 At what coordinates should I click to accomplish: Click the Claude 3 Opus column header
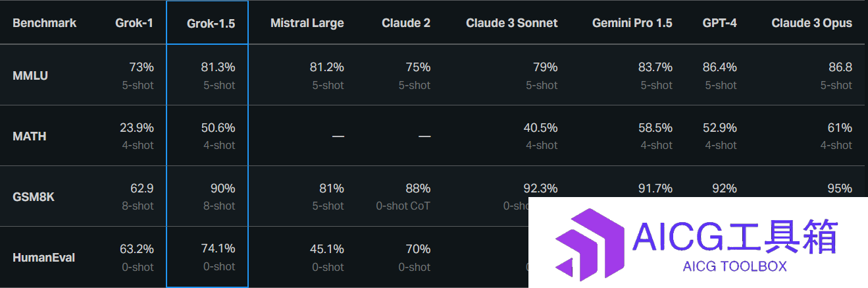(x=811, y=23)
